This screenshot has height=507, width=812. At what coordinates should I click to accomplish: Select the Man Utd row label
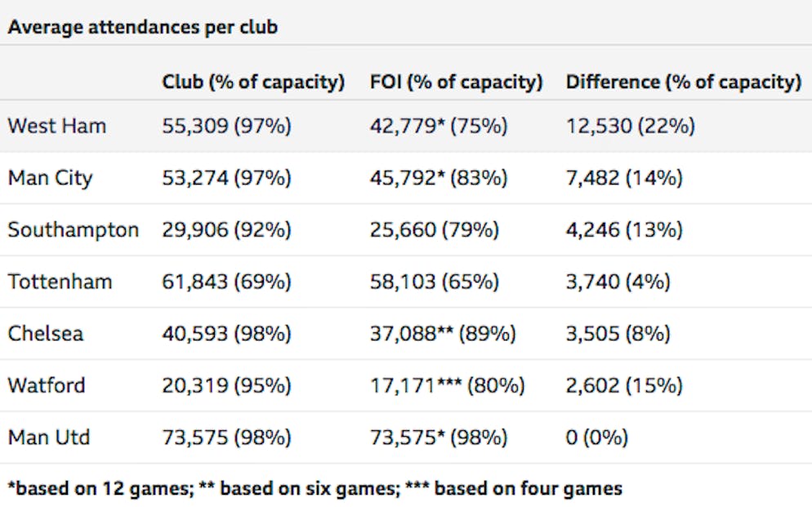click(x=49, y=437)
